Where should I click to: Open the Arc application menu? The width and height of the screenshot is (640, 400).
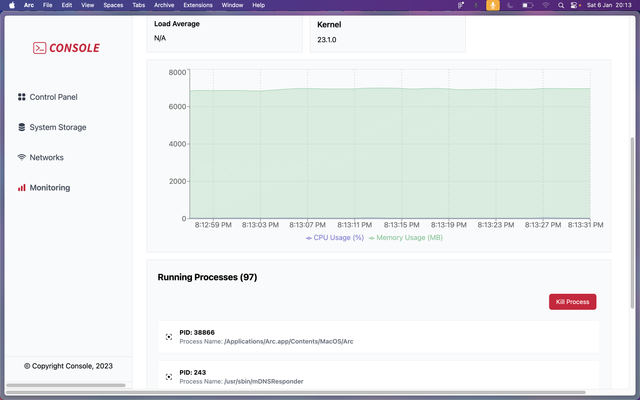click(x=29, y=5)
